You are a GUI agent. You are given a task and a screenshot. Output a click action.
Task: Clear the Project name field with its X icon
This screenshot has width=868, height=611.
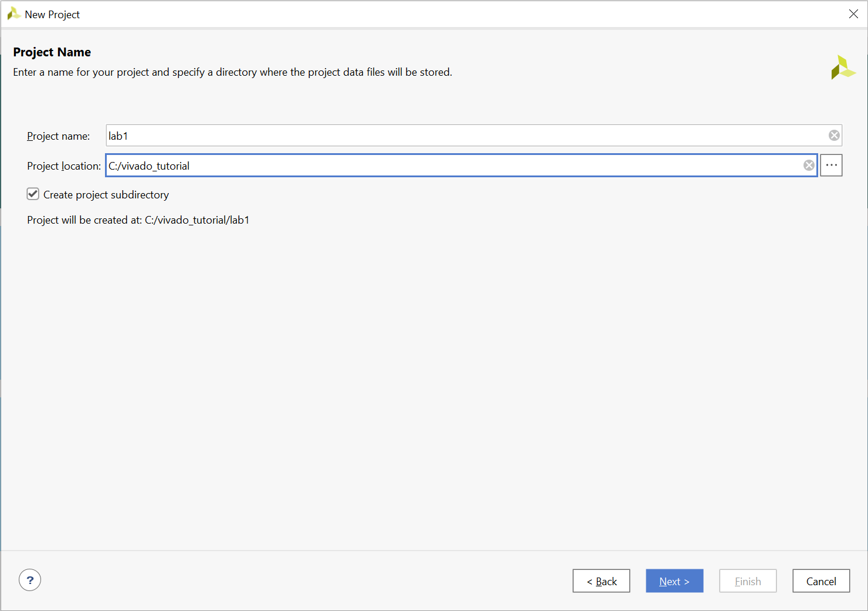pos(834,136)
